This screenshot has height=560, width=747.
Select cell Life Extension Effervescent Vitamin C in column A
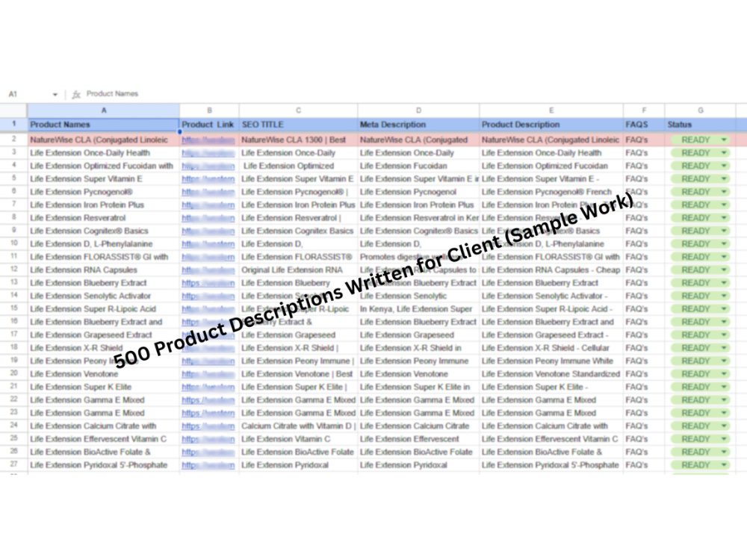(103, 439)
